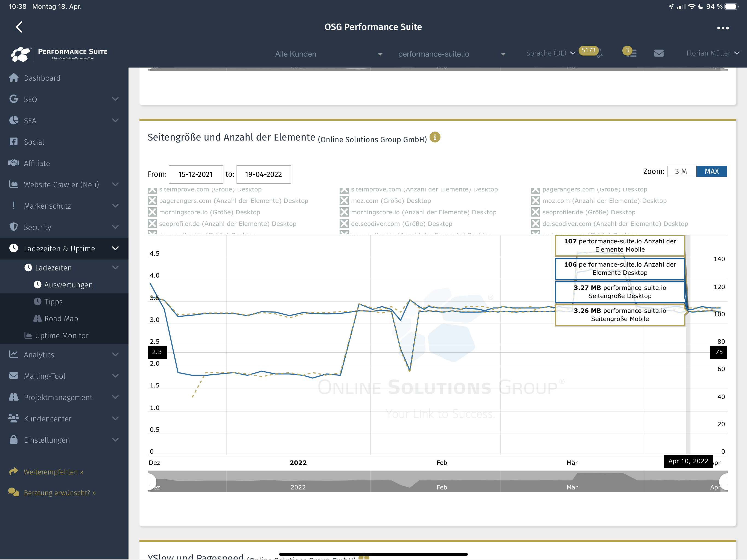Expand the Analytics menu chevron
The width and height of the screenshot is (747, 560).
(x=115, y=354)
